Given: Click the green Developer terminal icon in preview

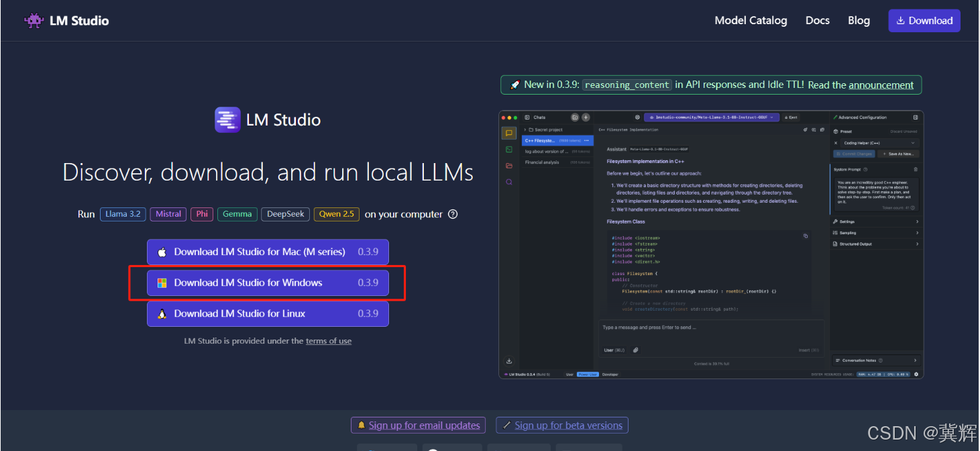Looking at the screenshot, I should tap(509, 150).
